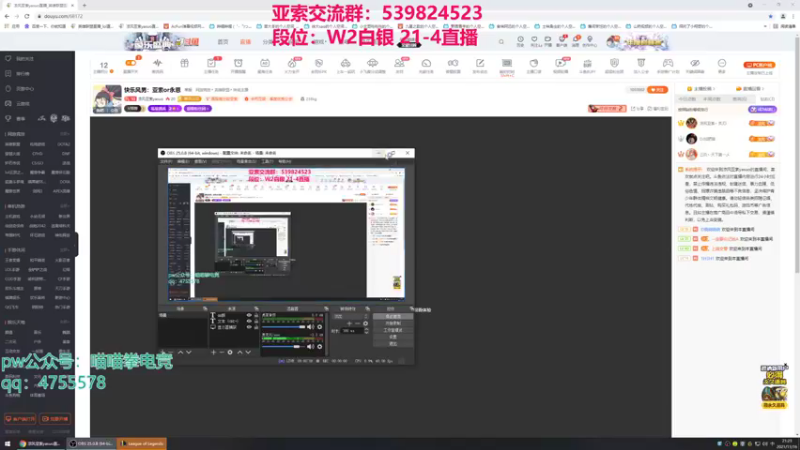
Task: Open View menu in OBS menu bar
Action: (x=200, y=161)
